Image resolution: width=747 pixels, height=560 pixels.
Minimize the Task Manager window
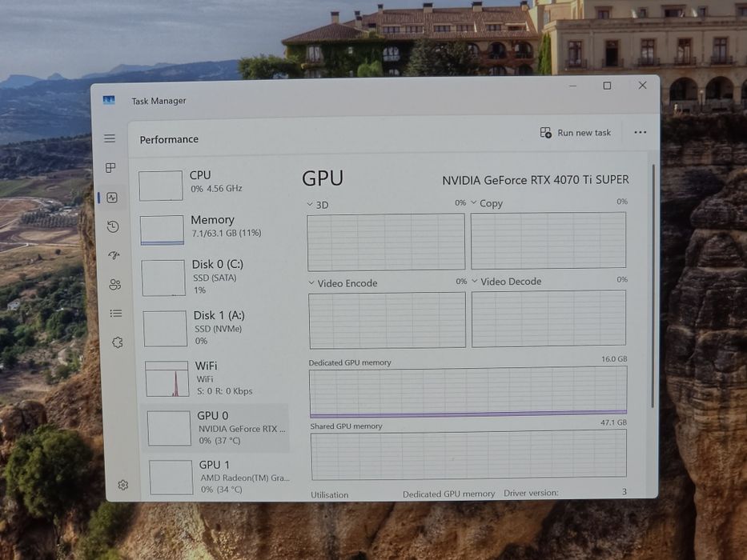(x=572, y=86)
